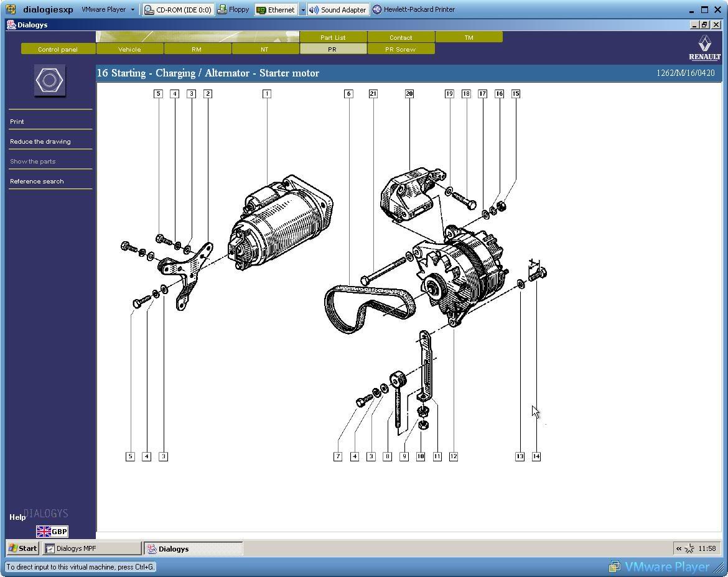The height and width of the screenshot is (577, 728).
Task: Open the Contact tab
Action: [x=401, y=37]
